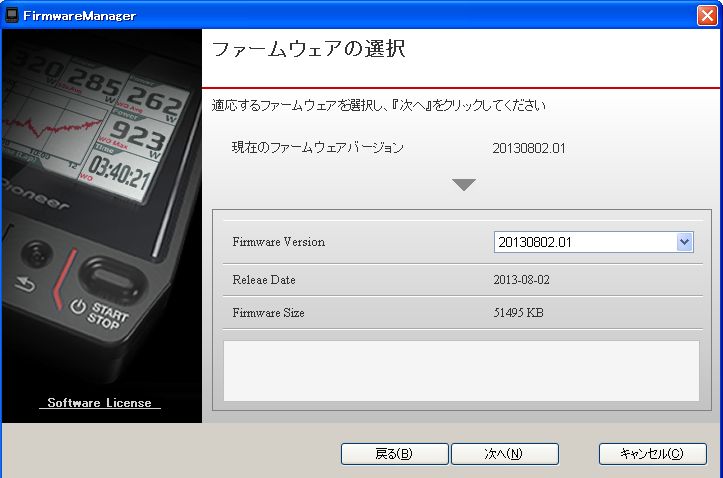Open the Software License link

(x=99, y=402)
